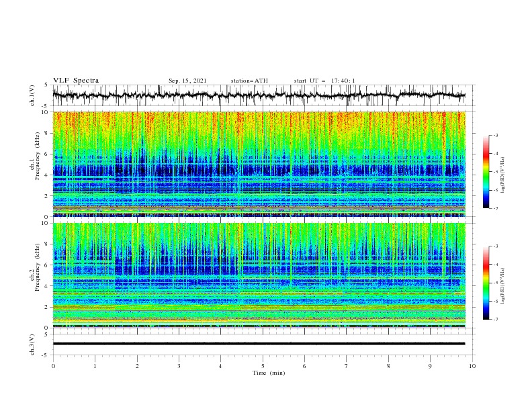Click the "1" tick on the time axis

tap(95, 366)
